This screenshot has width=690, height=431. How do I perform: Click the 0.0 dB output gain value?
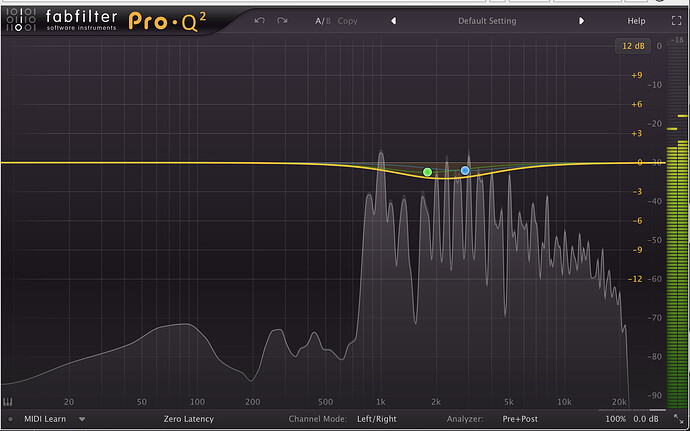(646, 419)
